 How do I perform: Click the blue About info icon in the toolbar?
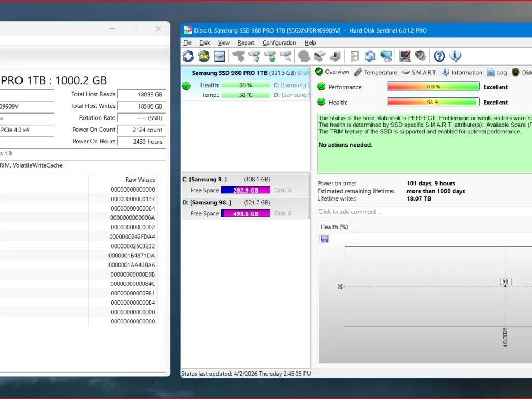pyautogui.click(x=455, y=56)
